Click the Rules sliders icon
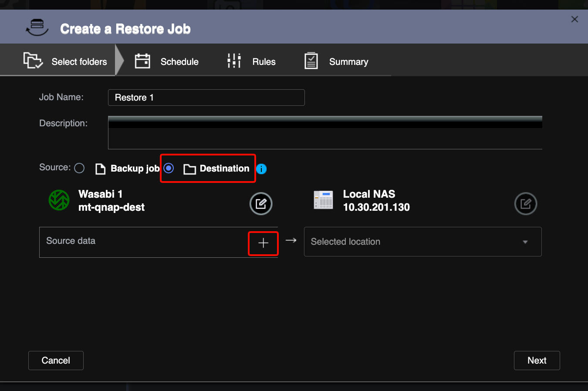This screenshot has height=391, width=588. click(x=234, y=61)
